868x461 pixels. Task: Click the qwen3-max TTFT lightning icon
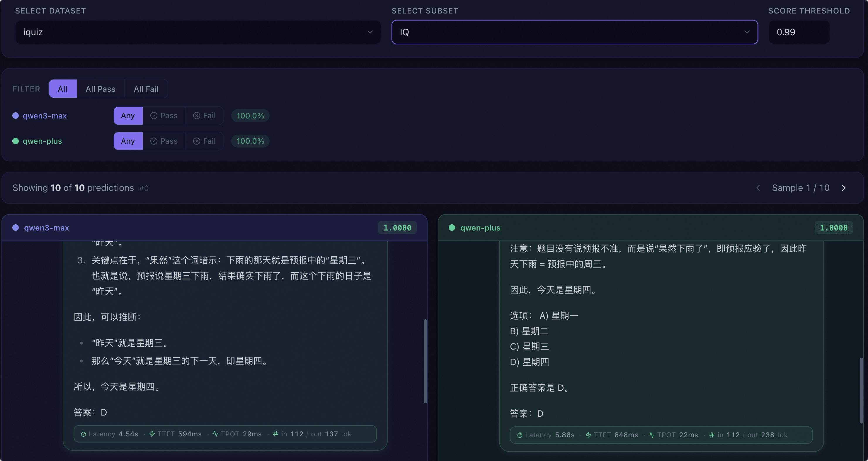click(152, 434)
